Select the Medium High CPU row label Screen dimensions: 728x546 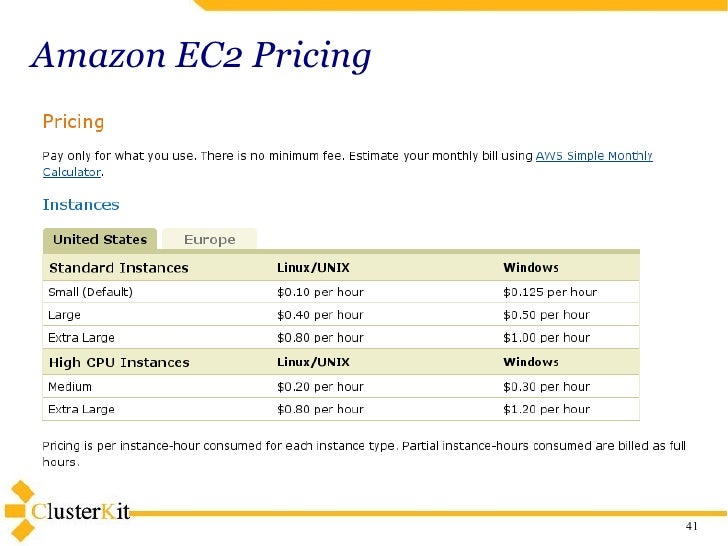point(70,387)
